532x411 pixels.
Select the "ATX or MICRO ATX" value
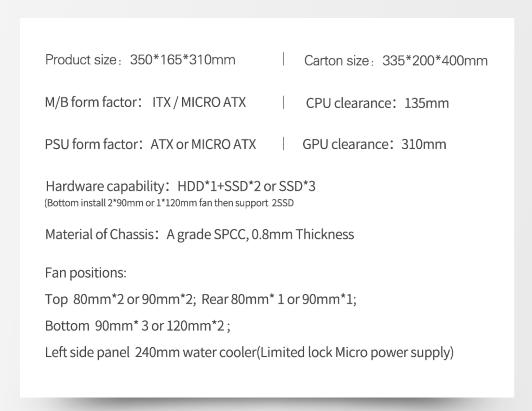point(203,144)
